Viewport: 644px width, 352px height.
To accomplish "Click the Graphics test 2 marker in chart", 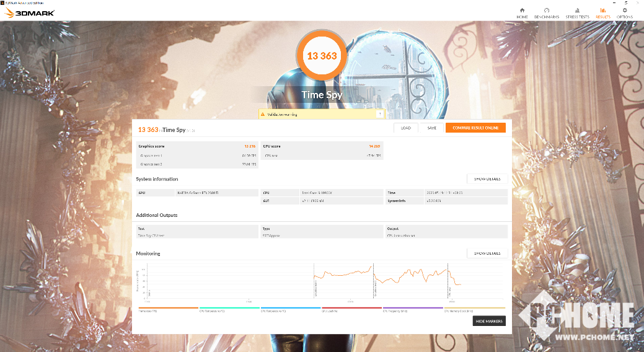I will tap(375, 288).
